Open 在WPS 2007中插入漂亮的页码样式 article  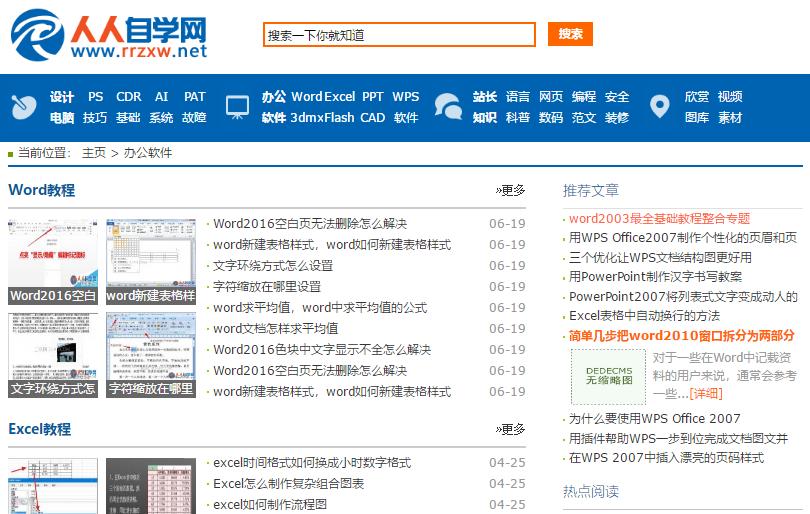666,458
